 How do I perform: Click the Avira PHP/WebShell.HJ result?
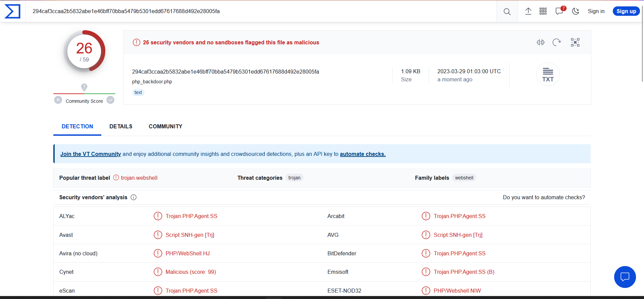[x=187, y=254]
